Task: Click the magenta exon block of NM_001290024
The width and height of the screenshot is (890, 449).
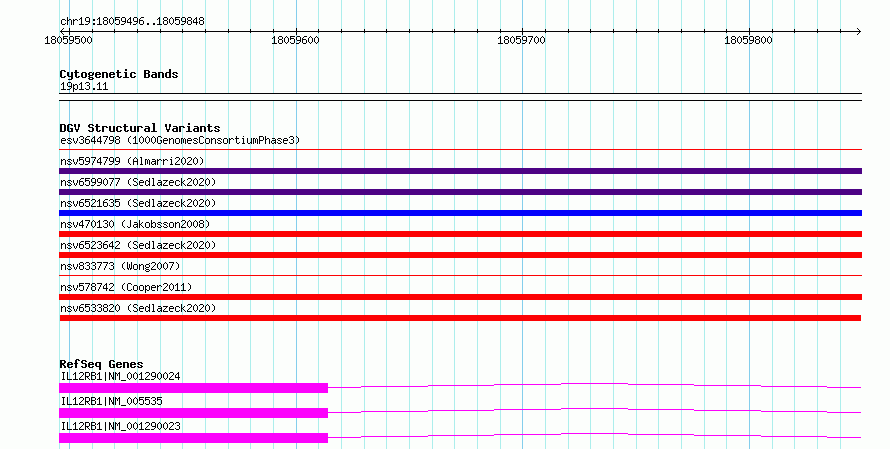Action: pyautogui.click(x=194, y=388)
